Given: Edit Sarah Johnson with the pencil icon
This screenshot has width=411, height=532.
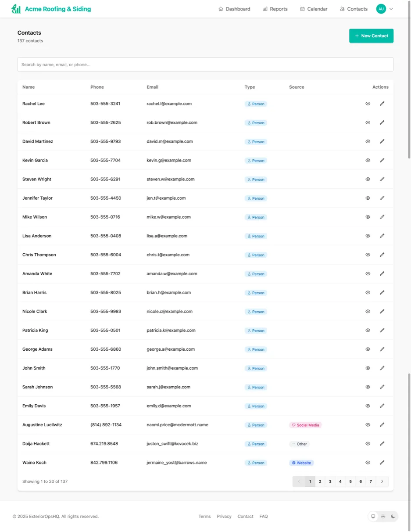Looking at the screenshot, I should 382,387.
